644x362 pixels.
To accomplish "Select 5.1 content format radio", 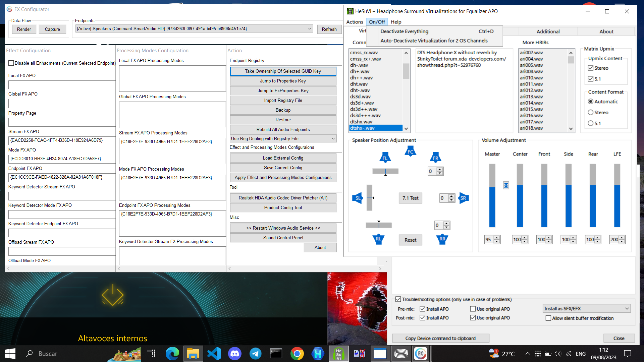I will pos(591,123).
